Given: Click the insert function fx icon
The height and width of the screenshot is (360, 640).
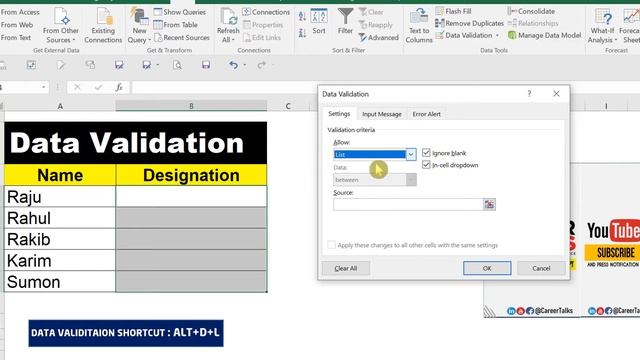Looking at the screenshot, I should click(119, 87).
